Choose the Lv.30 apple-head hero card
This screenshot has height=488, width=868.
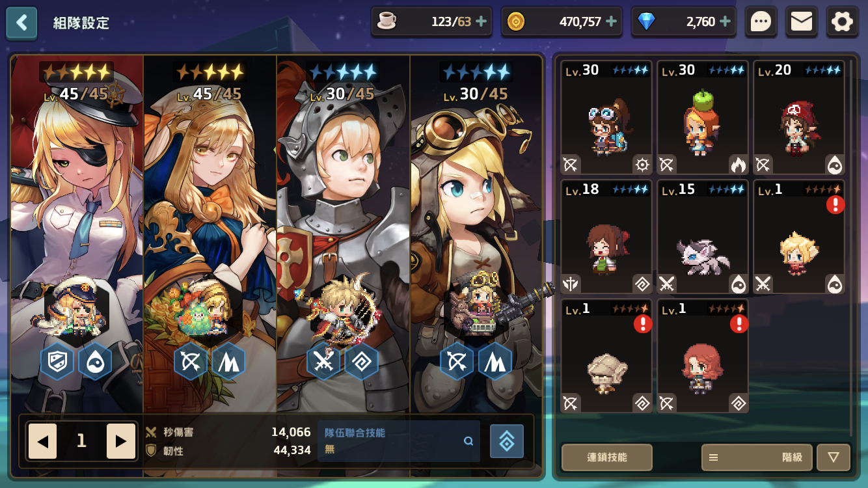tap(703, 118)
